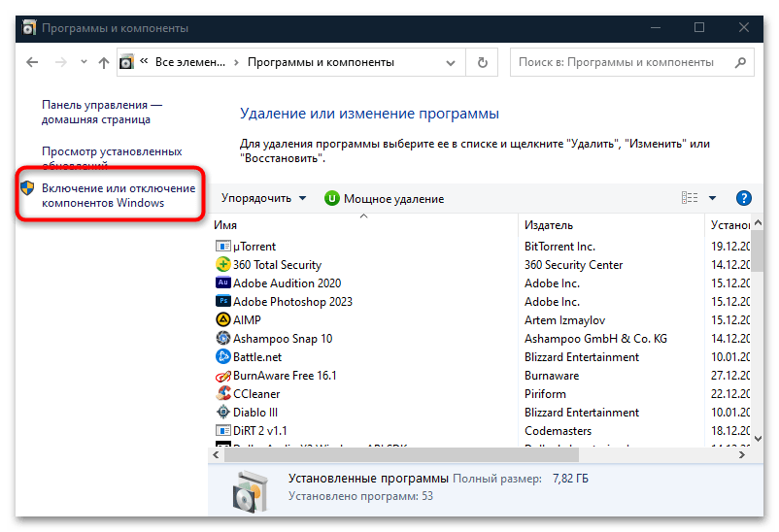Screen dimensions: 779x532
Task: Select the 360 Total Security icon
Action: click(x=223, y=265)
